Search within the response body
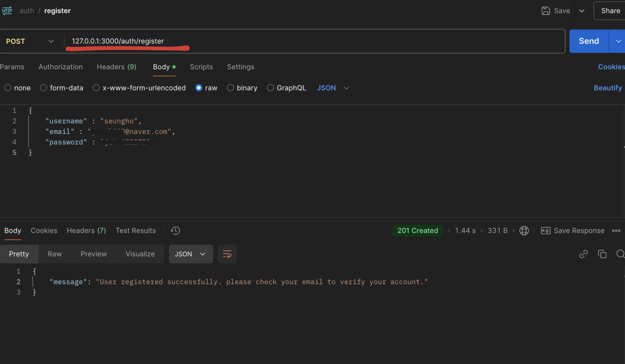Screen dimensions: 625x364 (x=620, y=254)
